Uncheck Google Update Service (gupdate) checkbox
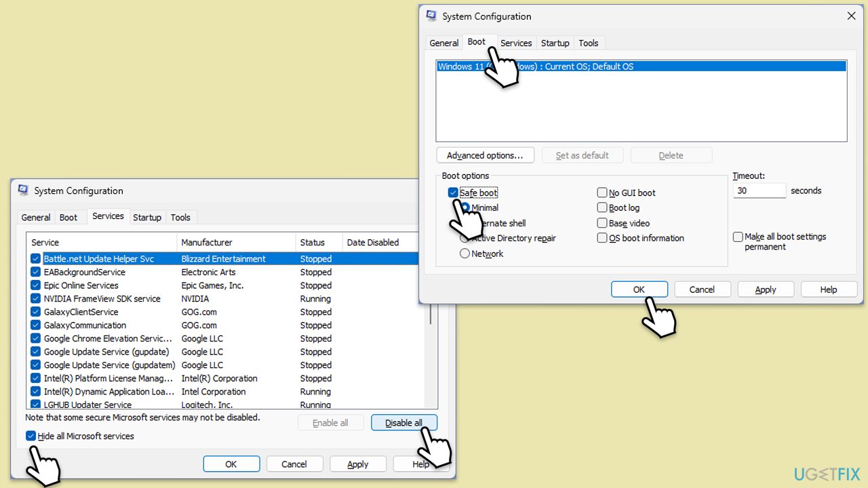868x488 pixels. click(x=35, y=352)
